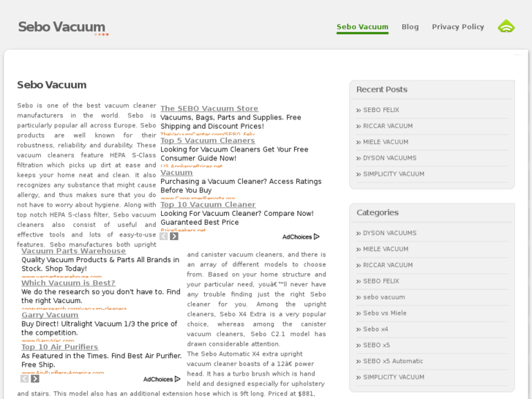Click previous arrow in lower ad block
This screenshot has height=399, width=532.
24,379
